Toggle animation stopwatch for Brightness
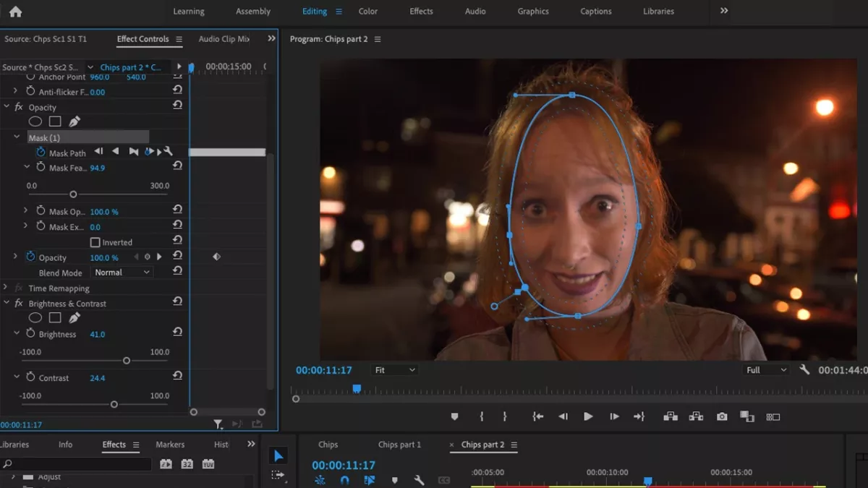This screenshot has width=868, height=488. point(30,334)
